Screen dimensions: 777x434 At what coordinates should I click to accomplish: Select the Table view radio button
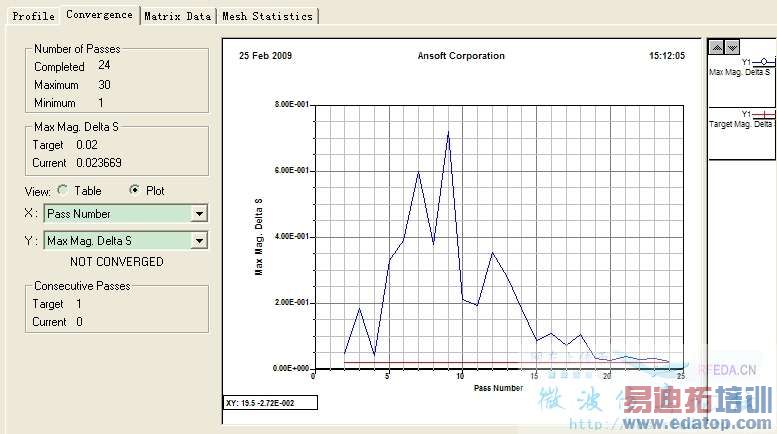pyautogui.click(x=63, y=190)
